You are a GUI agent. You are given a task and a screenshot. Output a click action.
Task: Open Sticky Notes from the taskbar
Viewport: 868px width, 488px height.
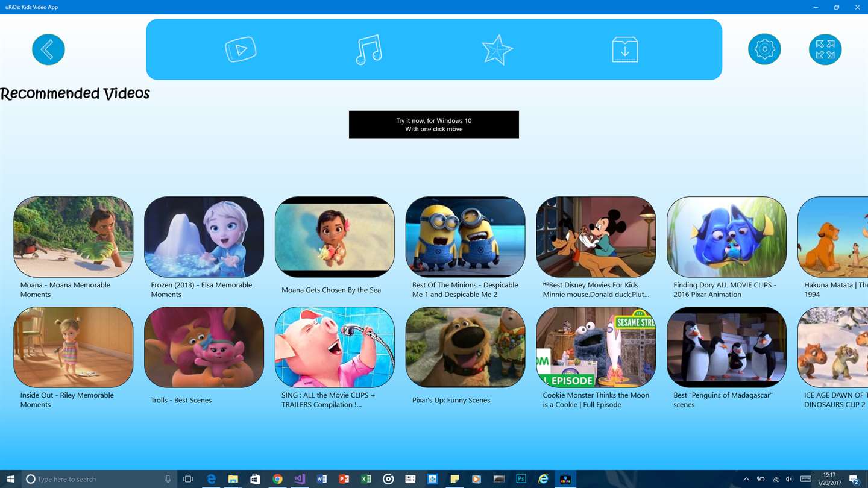(x=454, y=479)
